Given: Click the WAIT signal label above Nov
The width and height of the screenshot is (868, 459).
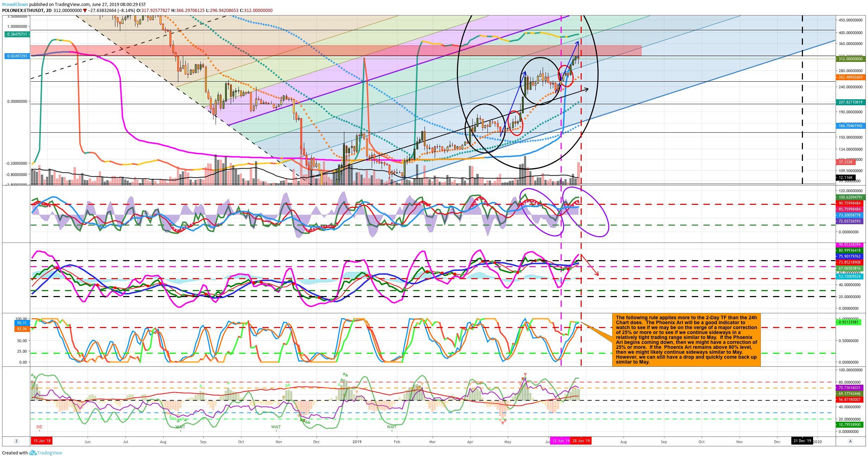Looking at the screenshot, I should [276, 427].
